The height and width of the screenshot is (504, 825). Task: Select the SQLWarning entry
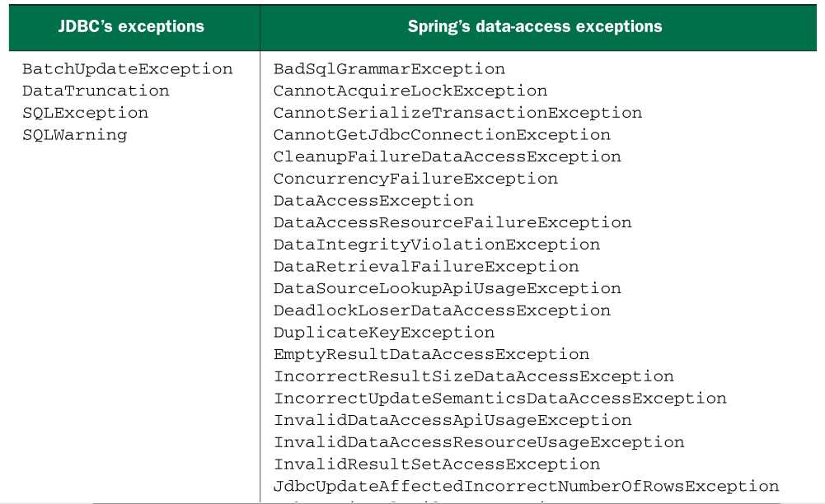[x=75, y=135]
